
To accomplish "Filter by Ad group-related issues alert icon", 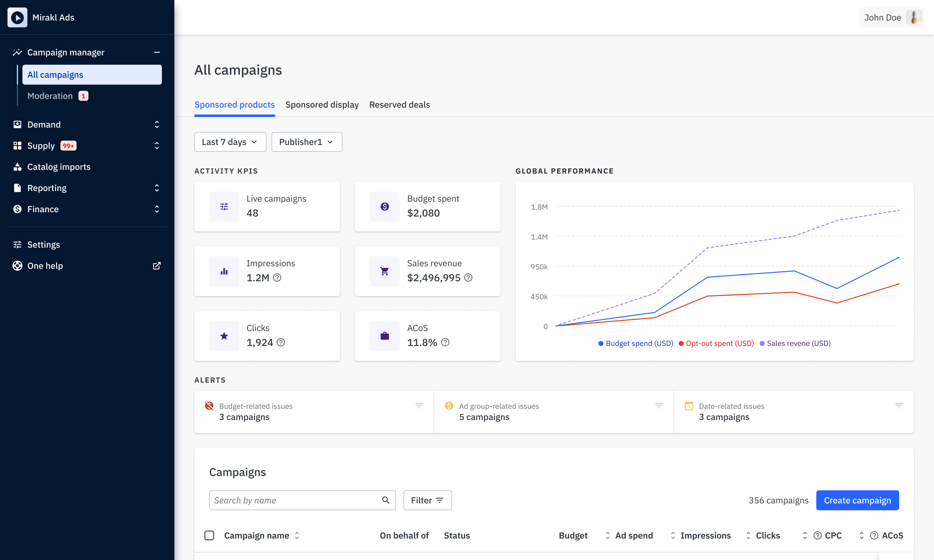I will pos(659,406).
